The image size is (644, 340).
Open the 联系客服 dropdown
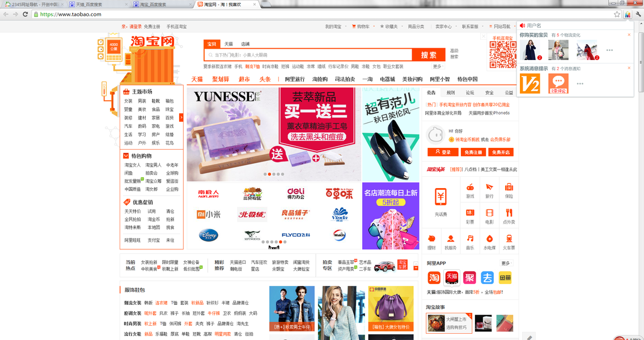pyautogui.click(x=472, y=26)
